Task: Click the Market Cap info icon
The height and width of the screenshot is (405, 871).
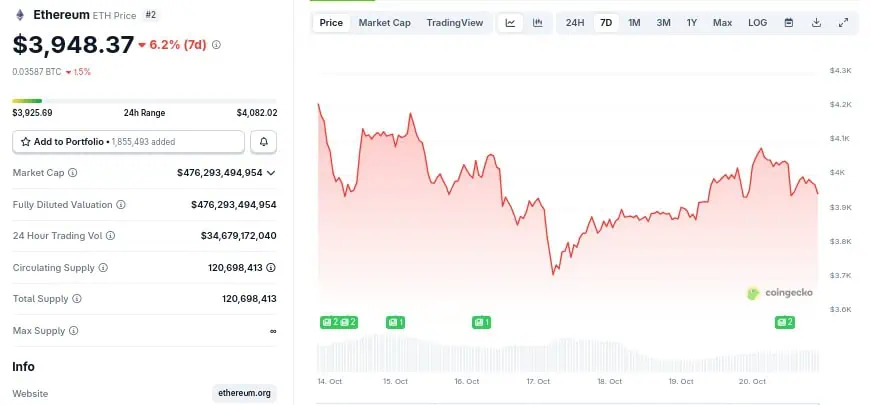Action: tap(72, 173)
